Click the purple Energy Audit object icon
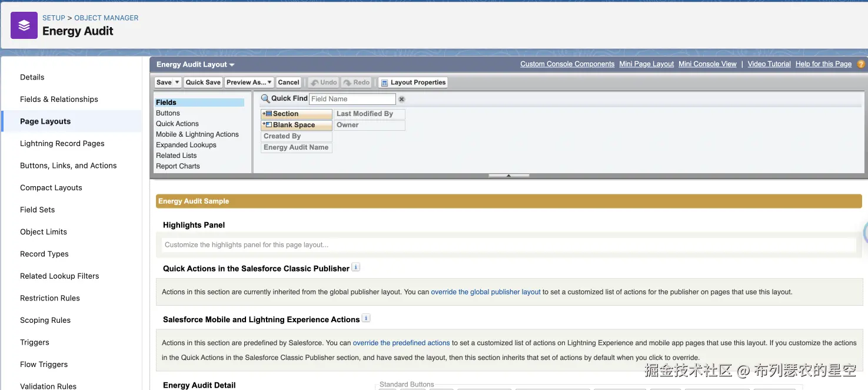The height and width of the screenshot is (390, 868). coord(24,25)
